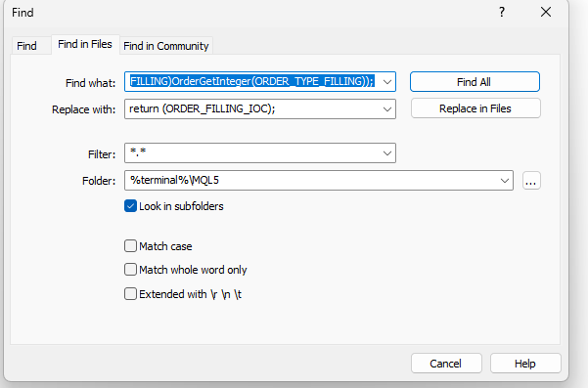Open Help from bottom button
The image size is (588, 388).
click(525, 364)
